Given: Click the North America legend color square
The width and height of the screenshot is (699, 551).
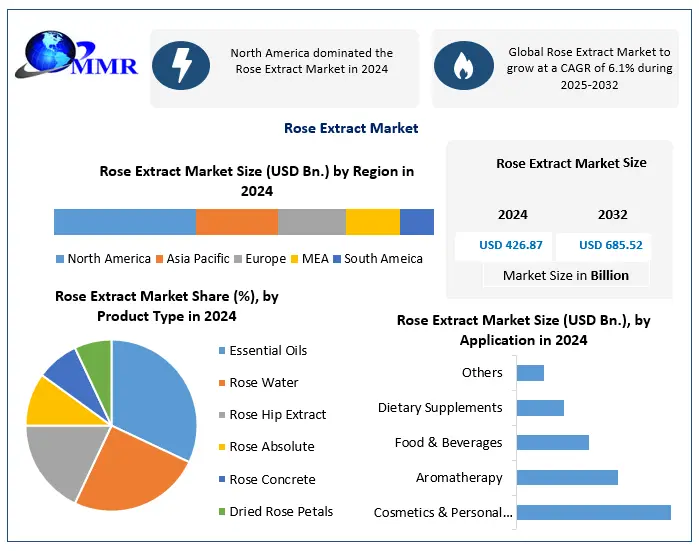Looking at the screenshot, I should click(x=60, y=259).
